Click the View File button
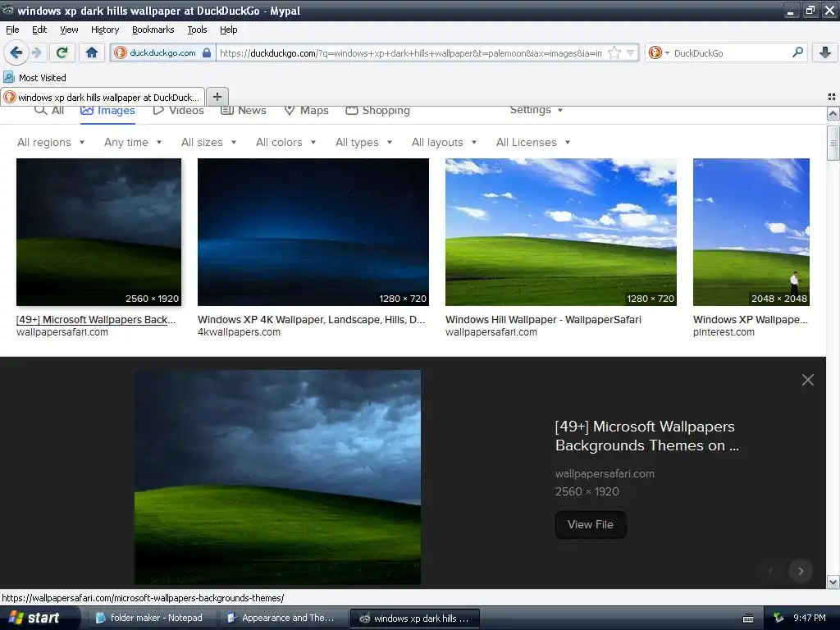 click(591, 524)
